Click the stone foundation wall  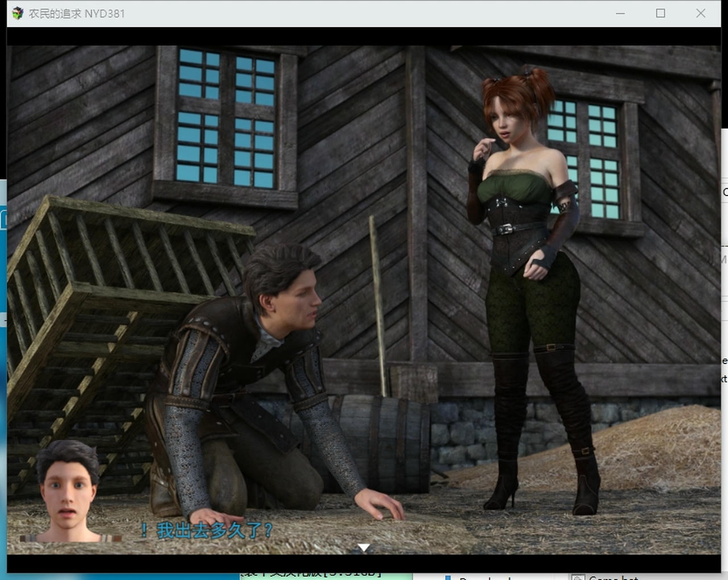(461, 432)
